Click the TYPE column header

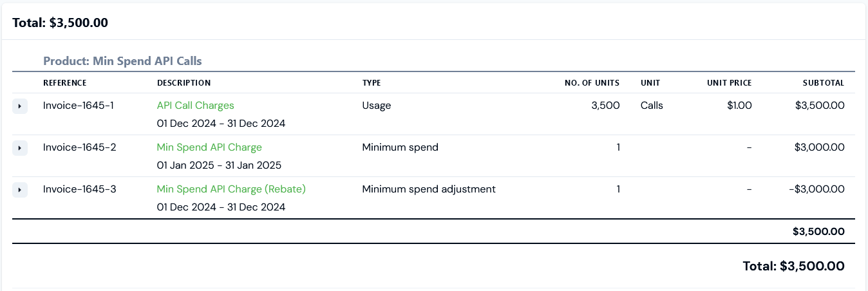click(372, 83)
